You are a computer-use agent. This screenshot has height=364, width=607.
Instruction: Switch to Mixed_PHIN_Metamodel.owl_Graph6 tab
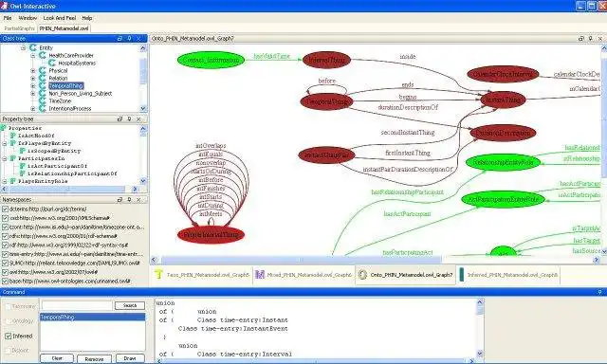coord(303,275)
